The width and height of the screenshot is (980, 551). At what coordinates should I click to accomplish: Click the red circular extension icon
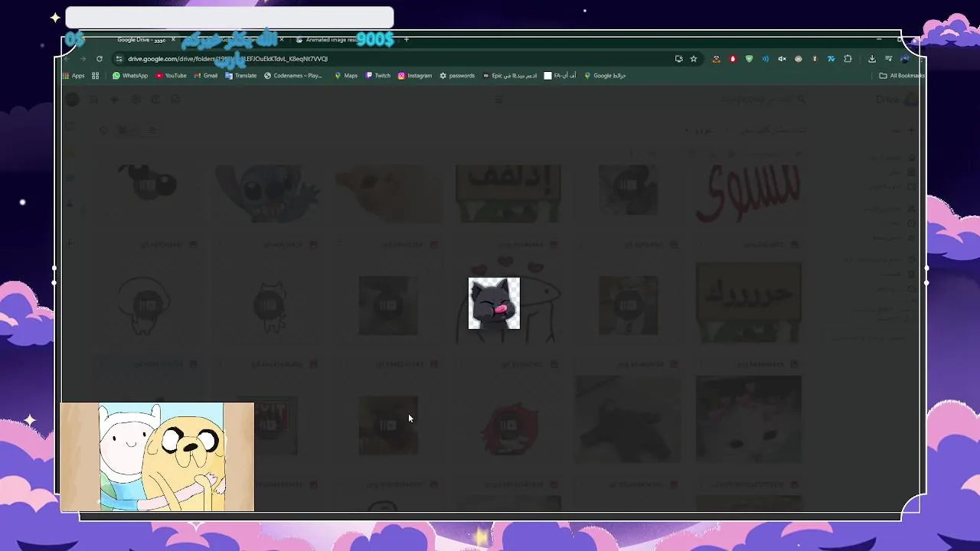[x=733, y=59]
